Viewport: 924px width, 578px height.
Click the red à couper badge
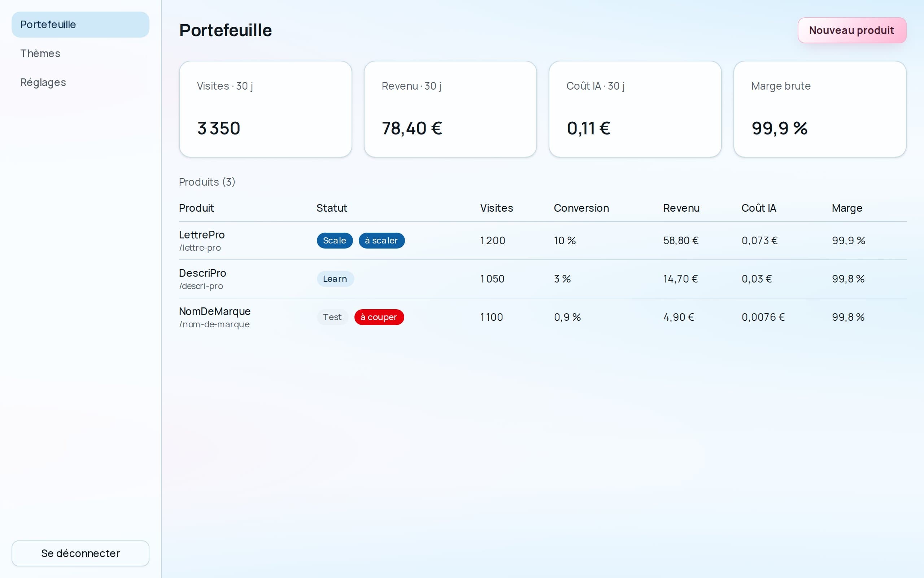pos(379,317)
